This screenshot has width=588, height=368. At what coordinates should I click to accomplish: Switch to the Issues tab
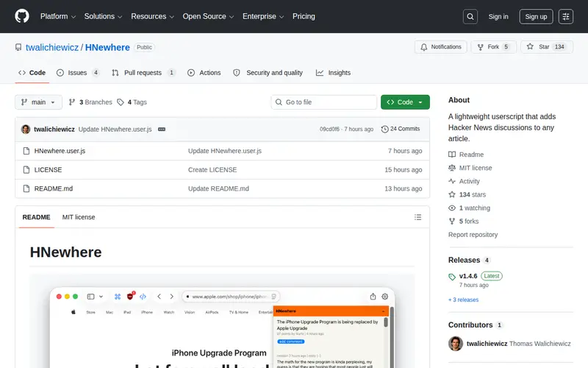78,73
